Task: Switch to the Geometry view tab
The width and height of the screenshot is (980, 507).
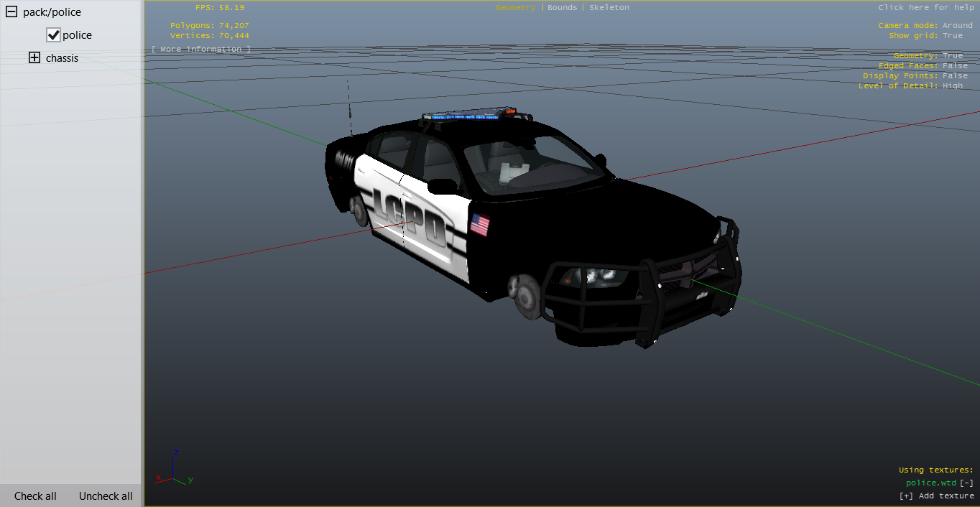Action: (x=515, y=8)
